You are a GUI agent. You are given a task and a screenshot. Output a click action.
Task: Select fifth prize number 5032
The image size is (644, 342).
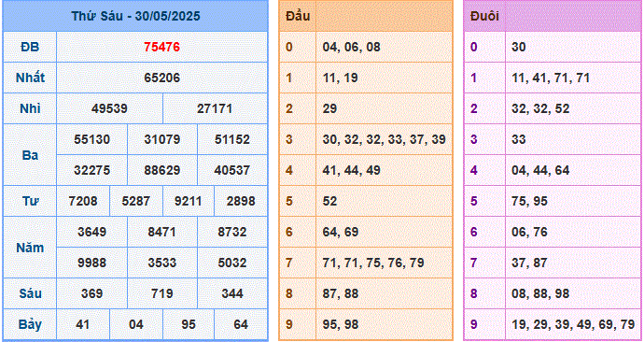(232, 263)
